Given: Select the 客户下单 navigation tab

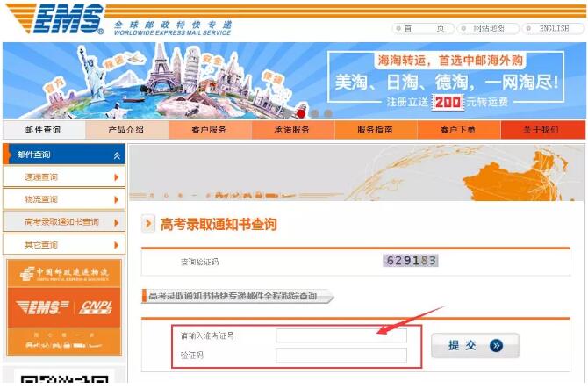Looking at the screenshot, I should (x=458, y=130).
